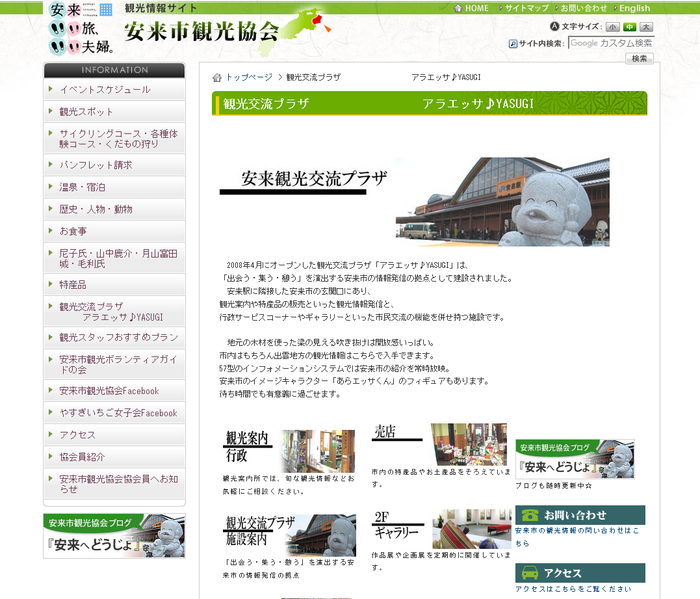Open the 協会員紹介 menu item
This screenshot has height=599, width=700.
(x=114, y=457)
